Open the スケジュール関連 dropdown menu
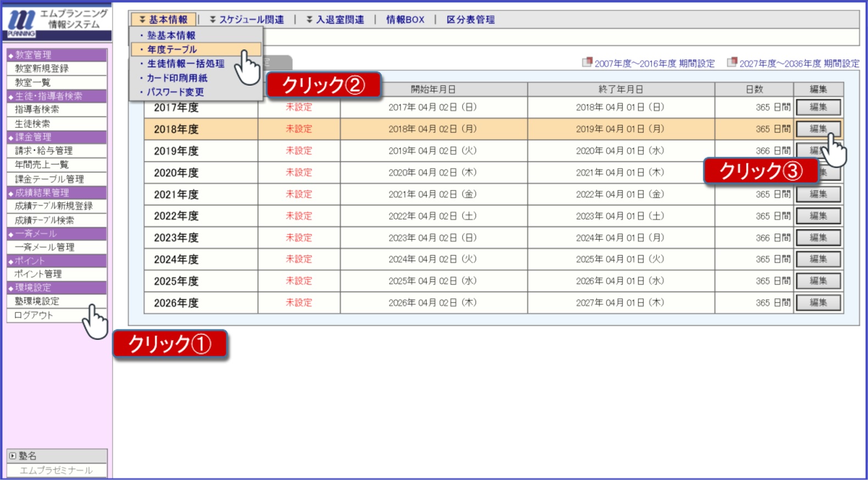 [246, 20]
